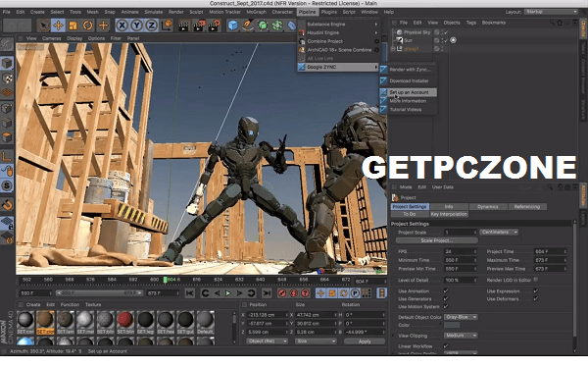Toggle the X axis lock

(122, 26)
